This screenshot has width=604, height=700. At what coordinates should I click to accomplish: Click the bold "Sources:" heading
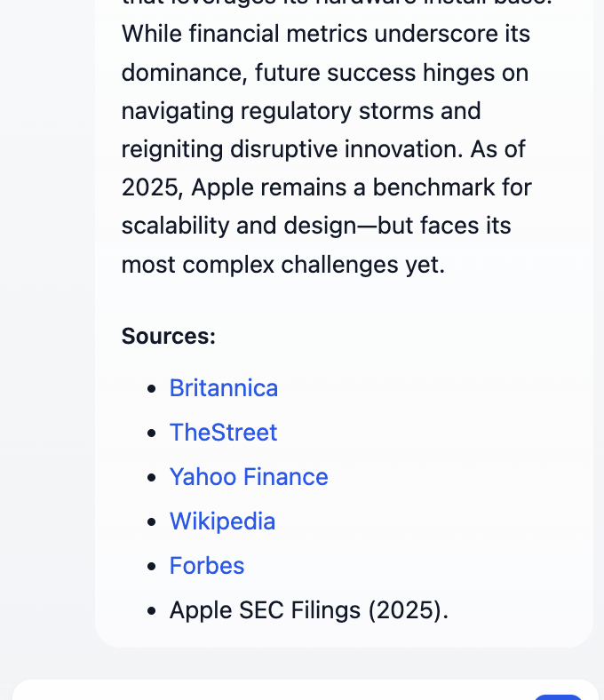click(169, 337)
